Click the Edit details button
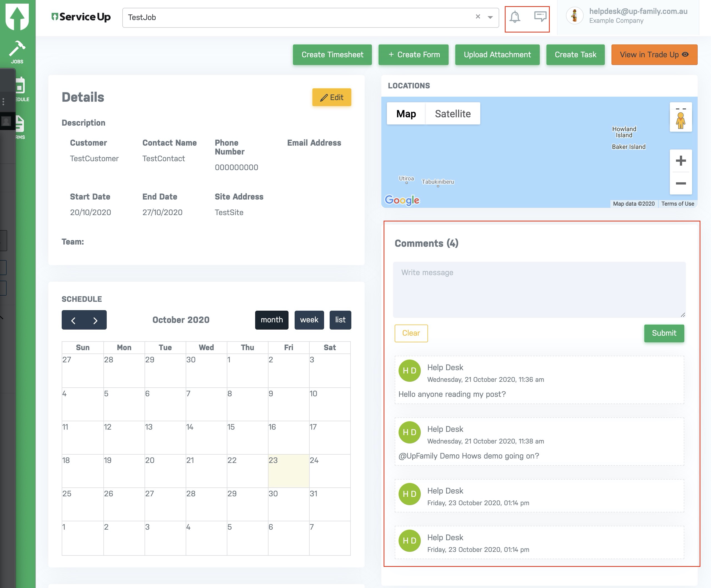The height and width of the screenshot is (588, 711). [x=332, y=98]
